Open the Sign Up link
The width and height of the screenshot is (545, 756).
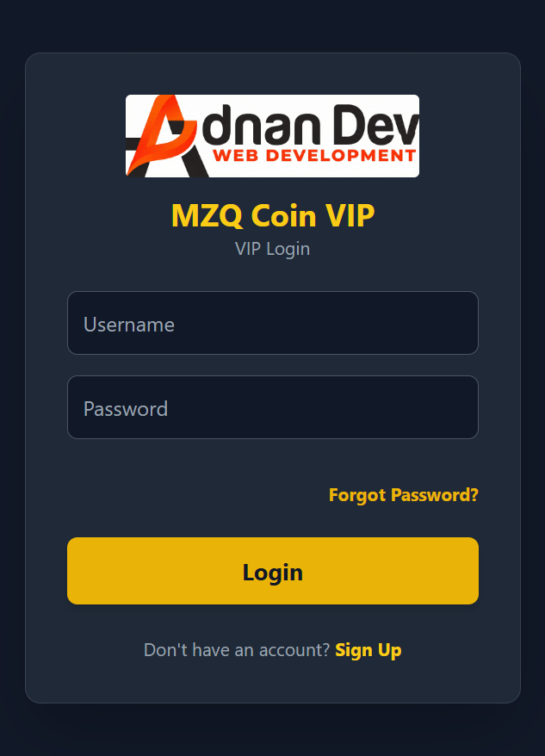point(368,650)
